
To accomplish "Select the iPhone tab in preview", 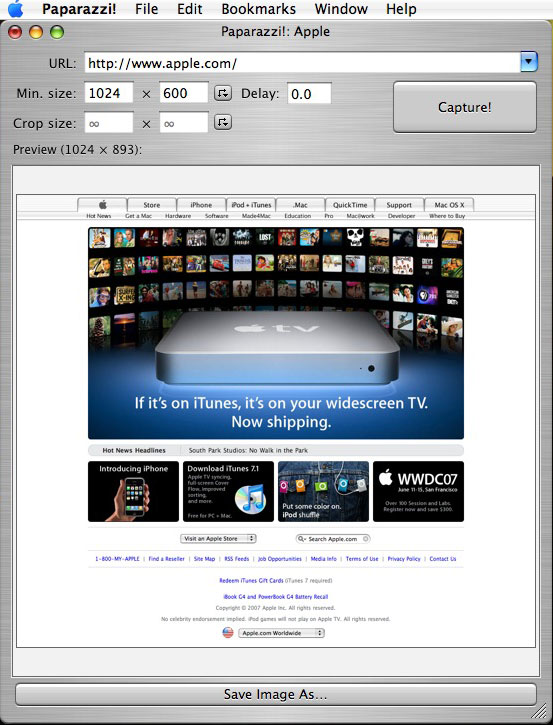I will [201, 205].
